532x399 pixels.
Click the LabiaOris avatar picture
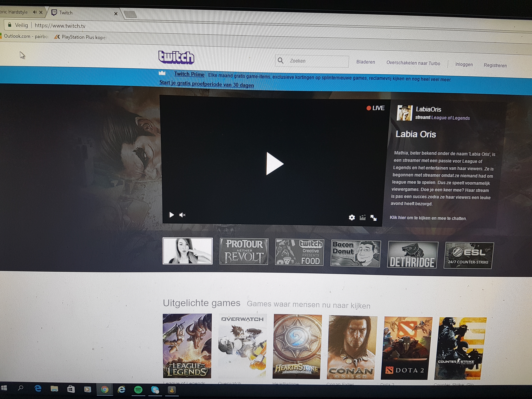405,113
